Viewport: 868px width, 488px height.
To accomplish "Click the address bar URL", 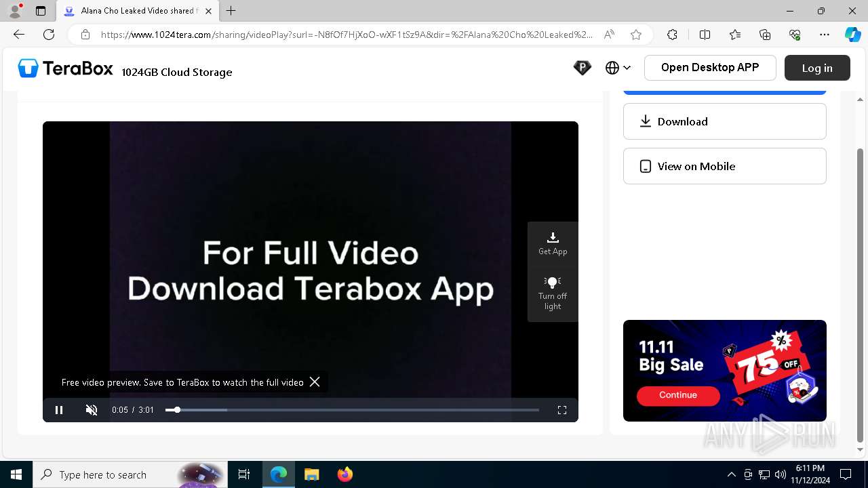I will click(347, 35).
